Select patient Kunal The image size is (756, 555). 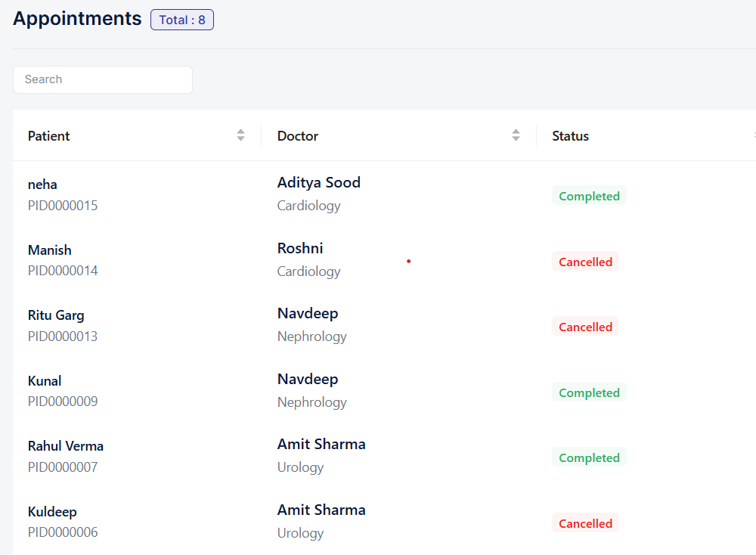pyautogui.click(x=45, y=381)
